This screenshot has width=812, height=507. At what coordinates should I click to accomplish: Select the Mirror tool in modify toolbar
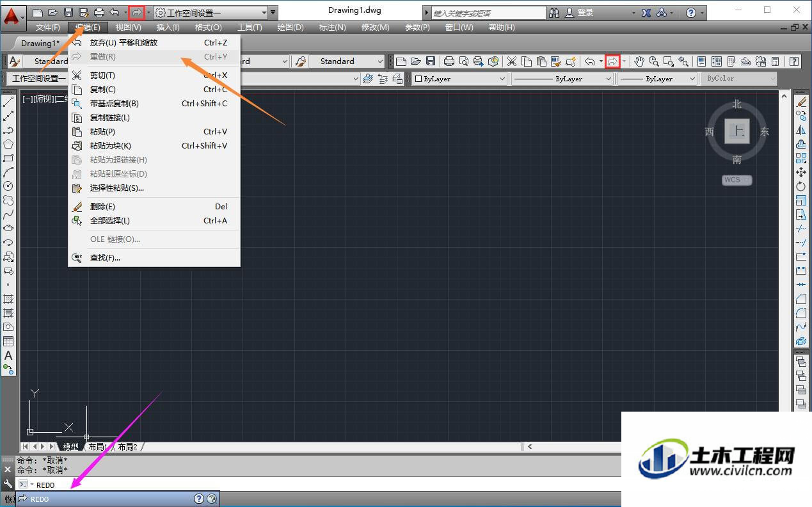801,130
